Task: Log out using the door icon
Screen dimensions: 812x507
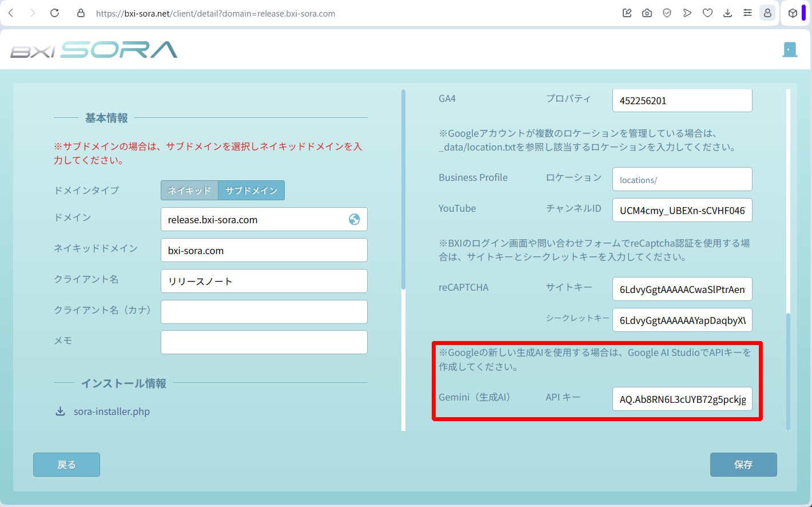Action: pyautogui.click(x=790, y=50)
